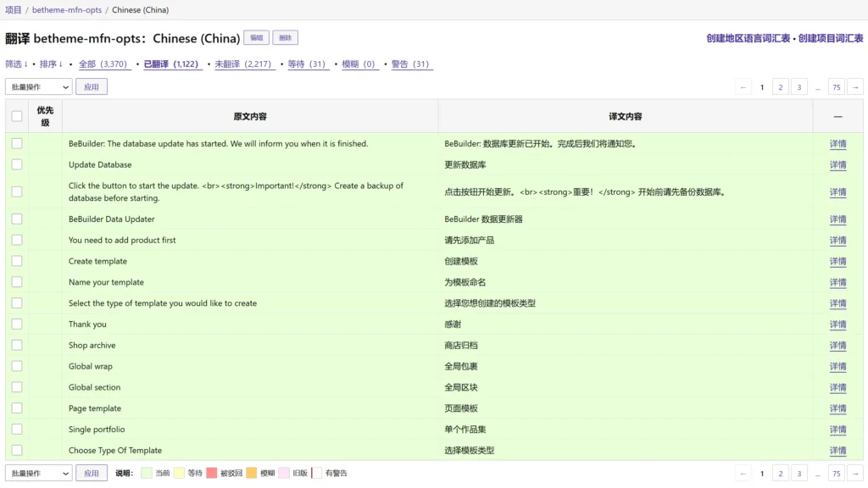
Task: Click the red 被驳回 legend color swatch
Action: tap(212, 474)
